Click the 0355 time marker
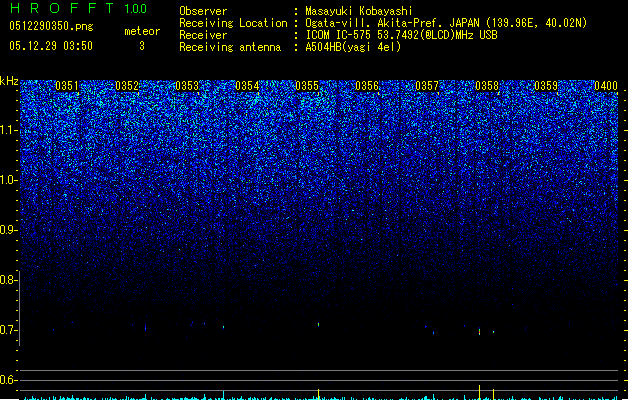 (307, 86)
